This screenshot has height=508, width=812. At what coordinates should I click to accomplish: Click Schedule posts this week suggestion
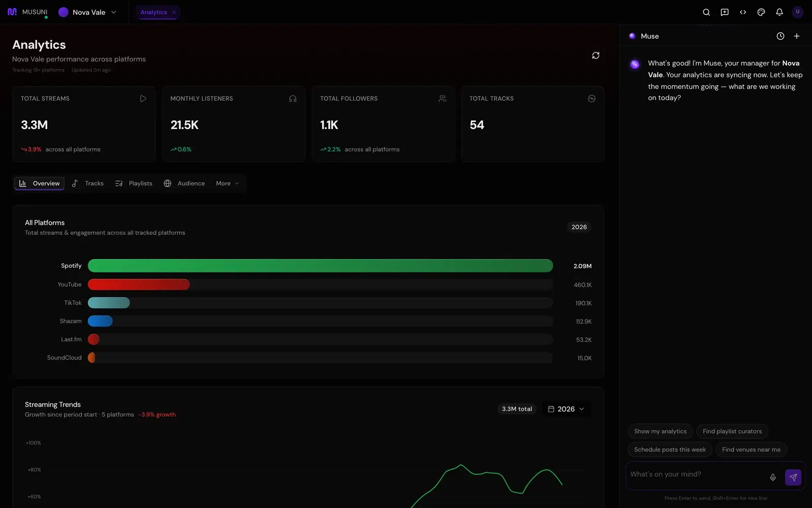[670, 450]
